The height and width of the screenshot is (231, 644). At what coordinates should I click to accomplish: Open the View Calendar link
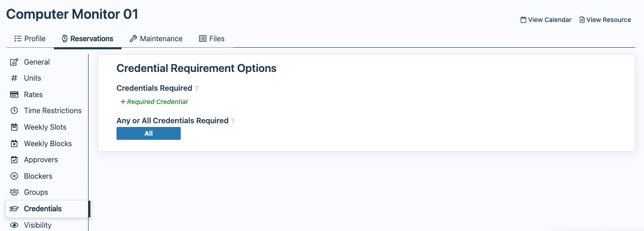click(546, 20)
